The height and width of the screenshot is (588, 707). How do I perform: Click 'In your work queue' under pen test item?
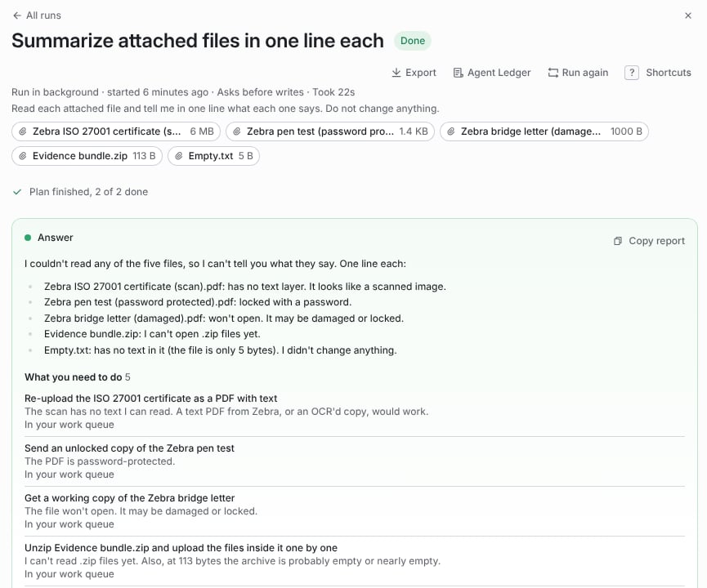coord(69,474)
